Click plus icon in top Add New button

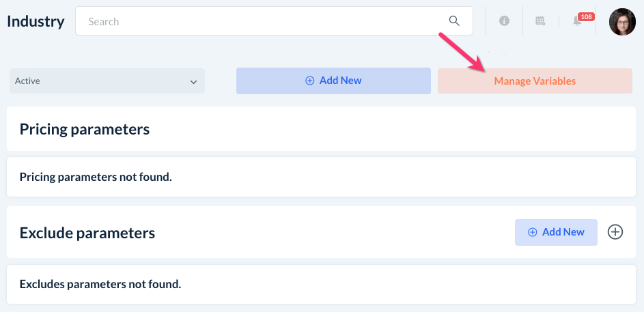point(310,81)
